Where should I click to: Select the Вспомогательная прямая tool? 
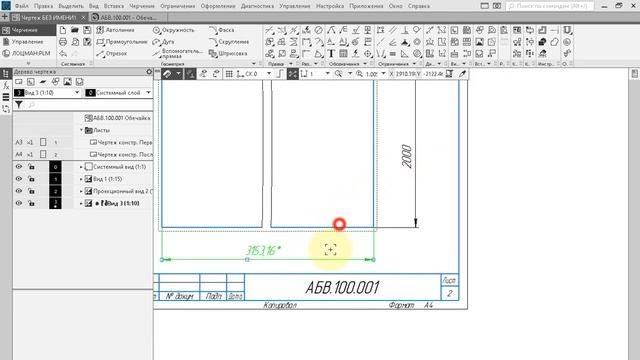tap(178, 53)
